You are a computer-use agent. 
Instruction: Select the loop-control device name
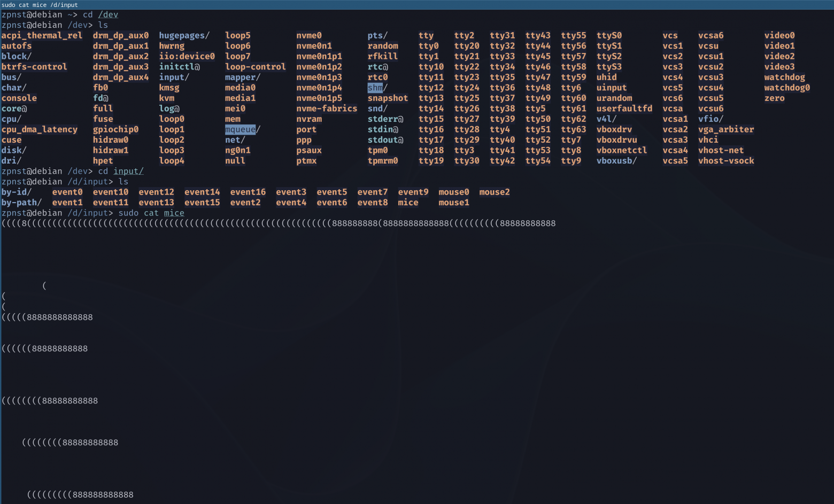tap(254, 66)
